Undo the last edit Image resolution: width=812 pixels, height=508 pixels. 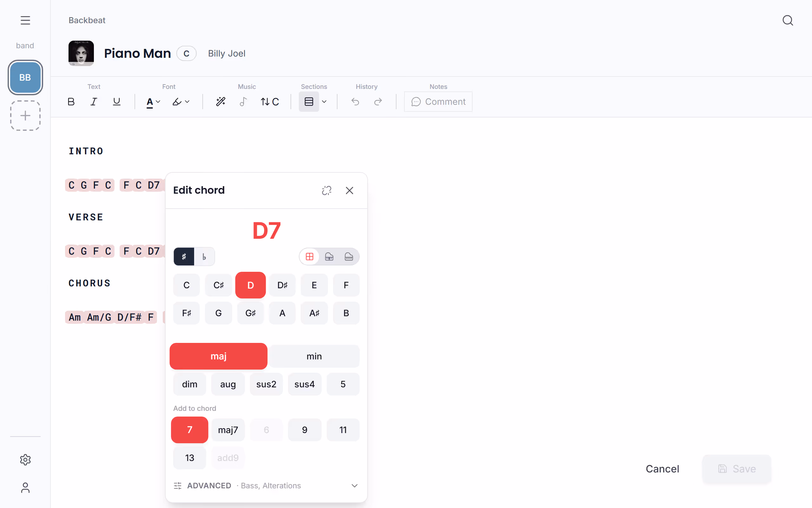[x=355, y=102]
